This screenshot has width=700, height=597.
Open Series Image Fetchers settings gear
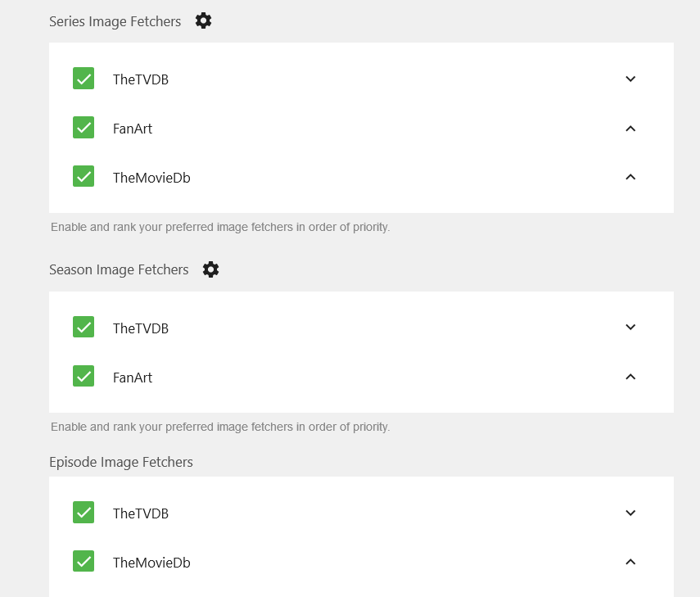[203, 21]
